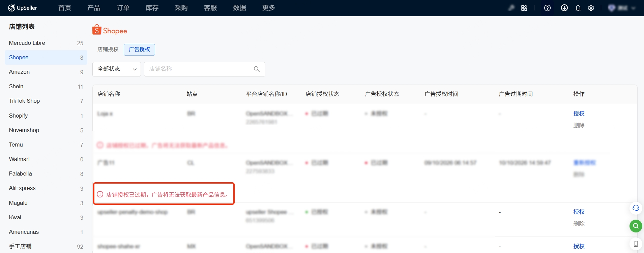Screen dimensions: 644x253
Task: Open the 数据 menu
Action: (x=239, y=8)
